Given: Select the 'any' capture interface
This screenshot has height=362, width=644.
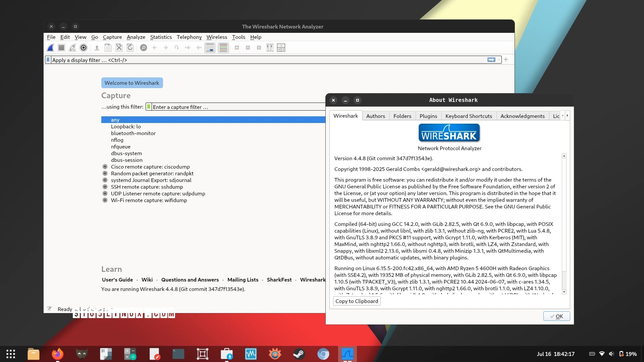Looking at the screenshot, I should pyautogui.click(x=115, y=120).
